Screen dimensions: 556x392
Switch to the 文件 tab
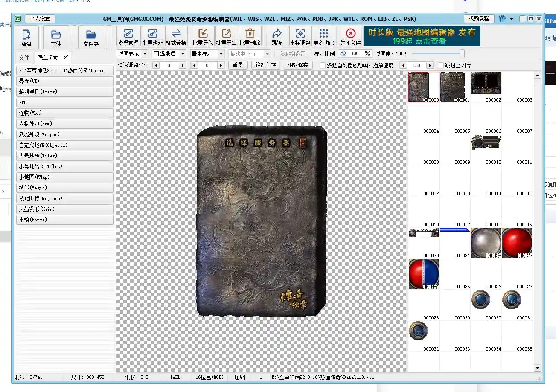pyautogui.click(x=24, y=57)
